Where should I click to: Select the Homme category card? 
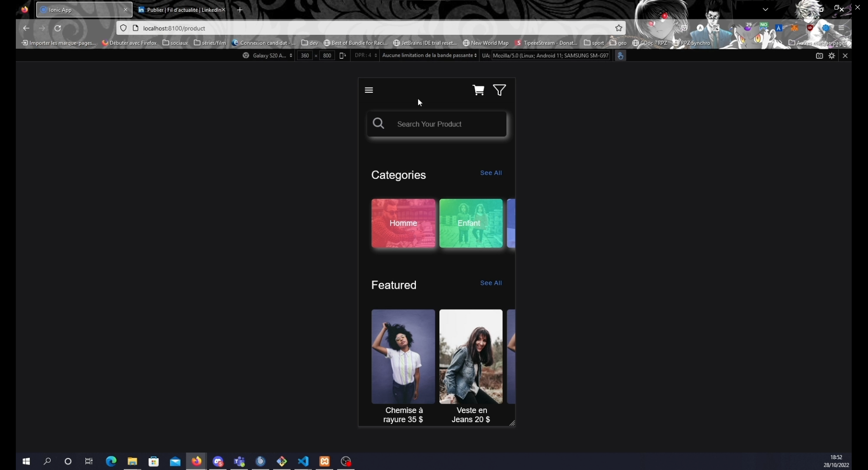click(x=403, y=223)
